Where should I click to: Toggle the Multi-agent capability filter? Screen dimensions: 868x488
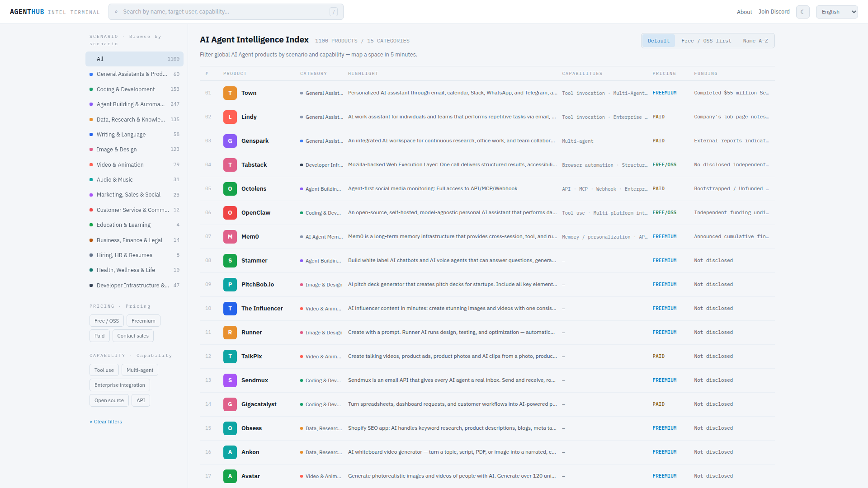(x=140, y=370)
